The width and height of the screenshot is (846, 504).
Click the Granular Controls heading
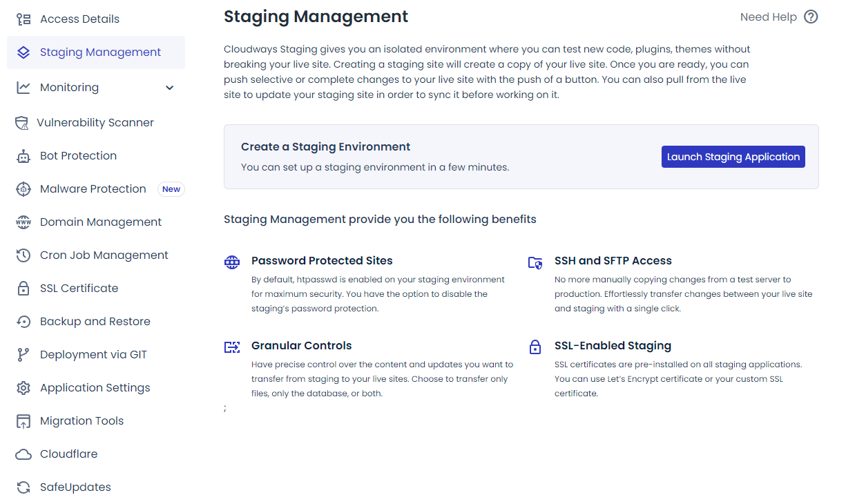click(x=302, y=346)
